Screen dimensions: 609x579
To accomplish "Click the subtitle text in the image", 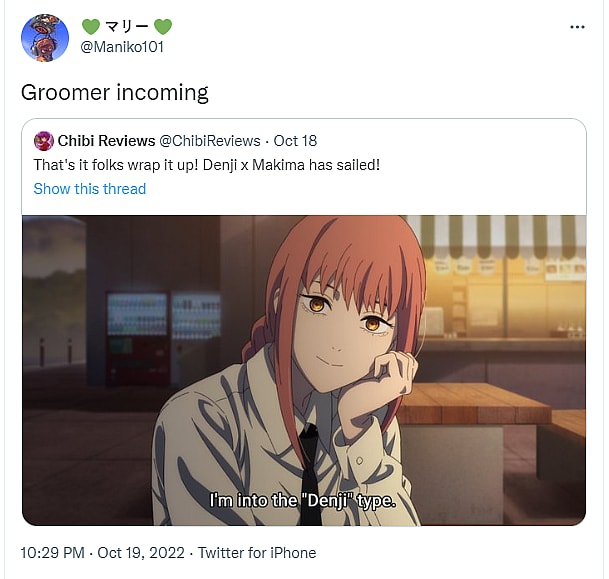I will click(x=303, y=500).
